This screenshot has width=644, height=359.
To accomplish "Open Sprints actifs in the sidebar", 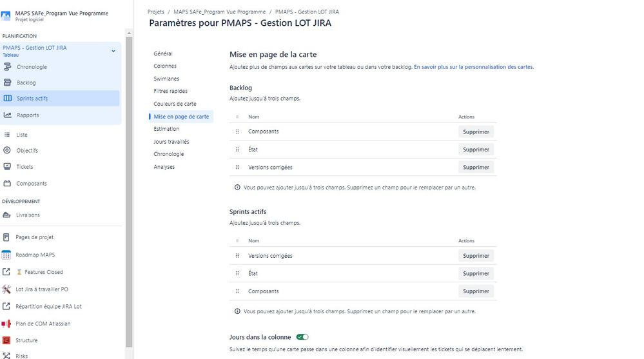I will tap(32, 99).
